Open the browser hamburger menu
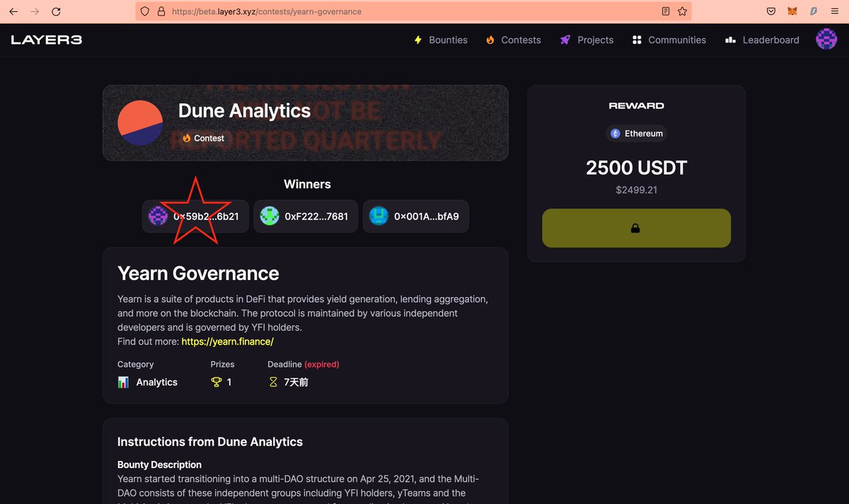Image resolution: width=849 pixels, height=504 pixels. [835, 11]
